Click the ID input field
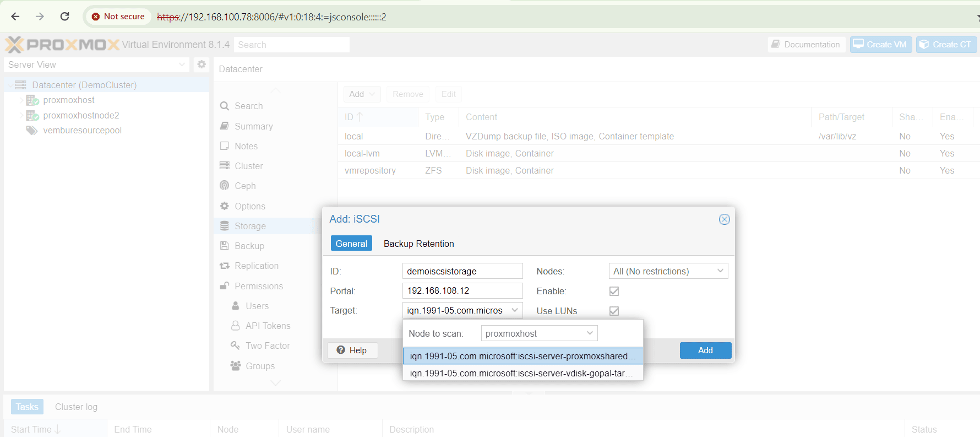The image size is (980, 437). pos(462,271)
